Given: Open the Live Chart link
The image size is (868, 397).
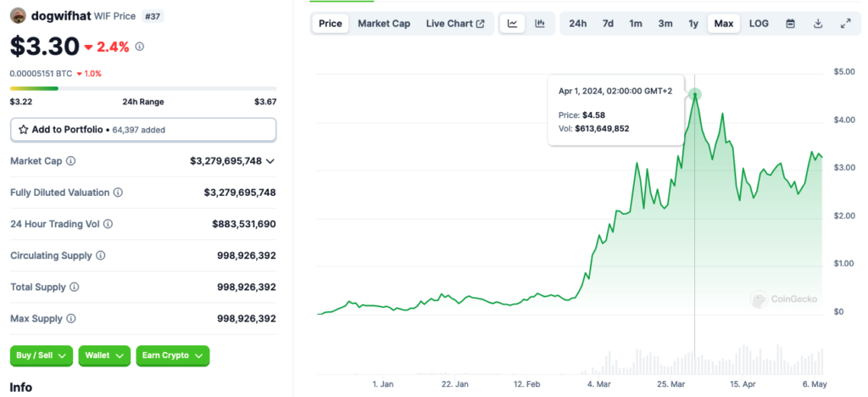Looking at the screenshot, I should 455,24.
